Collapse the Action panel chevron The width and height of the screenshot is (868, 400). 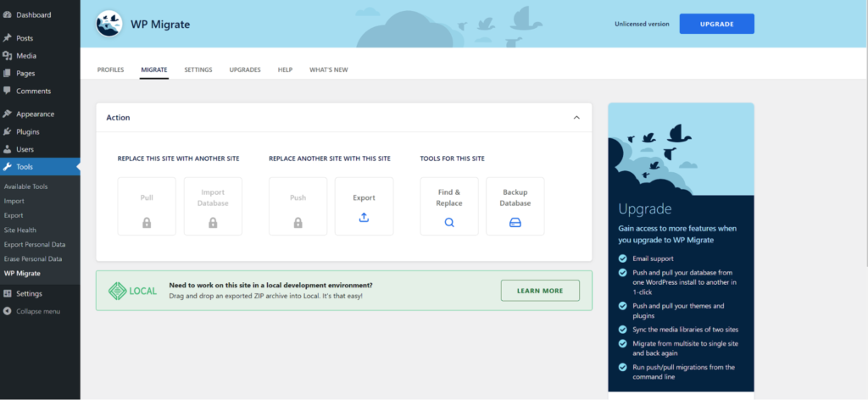tap(576, 118)
